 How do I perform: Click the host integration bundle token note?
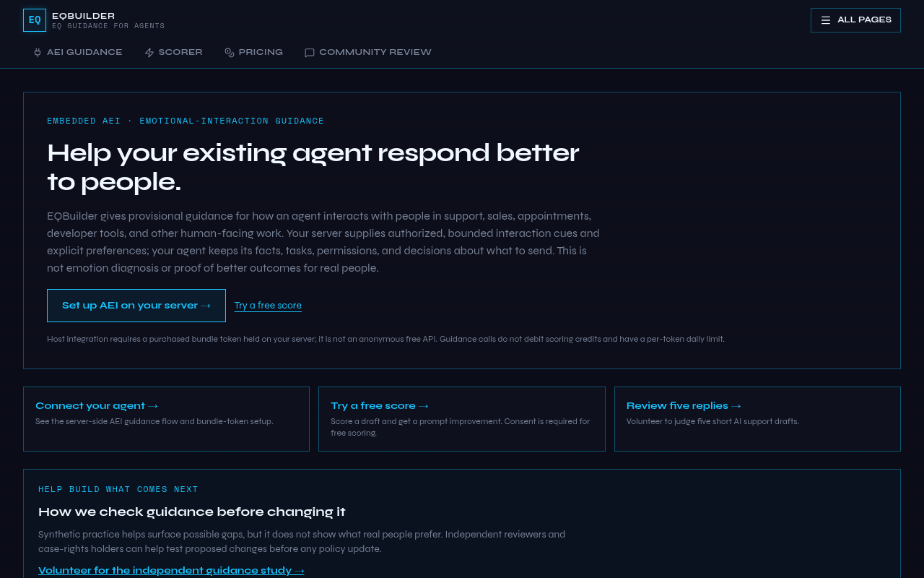click(x=385, y=339)
